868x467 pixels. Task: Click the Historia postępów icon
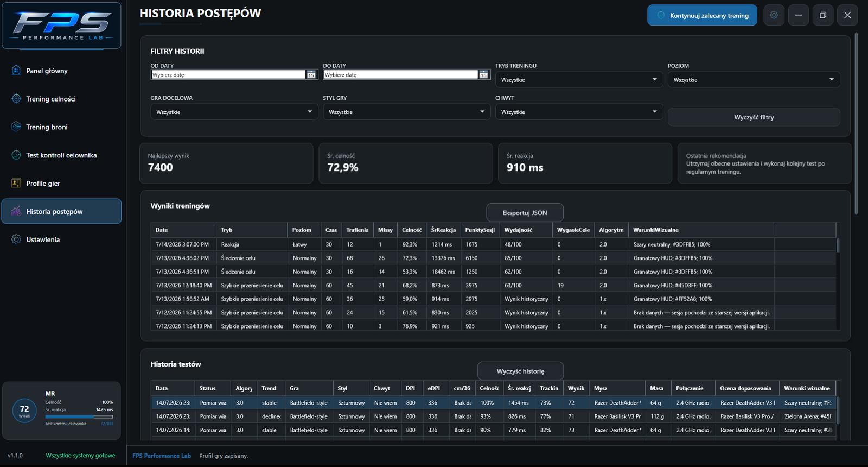[16, 211]
